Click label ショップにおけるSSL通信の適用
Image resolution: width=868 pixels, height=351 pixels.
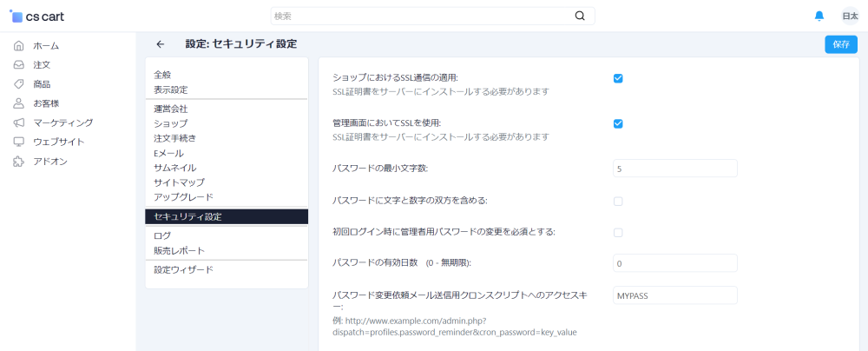pos(395,77)
